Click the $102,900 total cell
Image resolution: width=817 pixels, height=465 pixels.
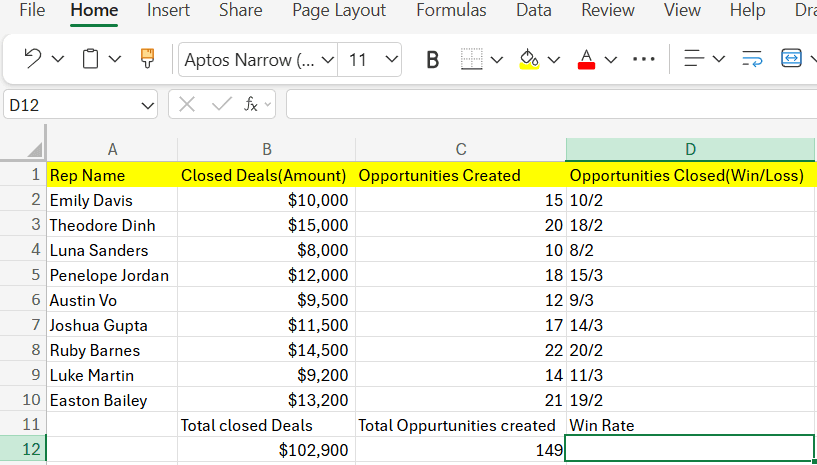coord(267,450)
